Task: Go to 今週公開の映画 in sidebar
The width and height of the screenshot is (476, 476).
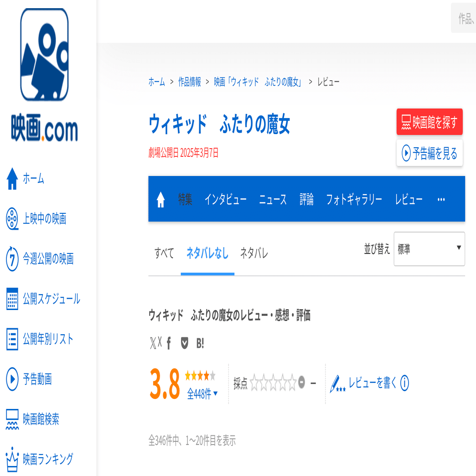Action: [48, 259]
